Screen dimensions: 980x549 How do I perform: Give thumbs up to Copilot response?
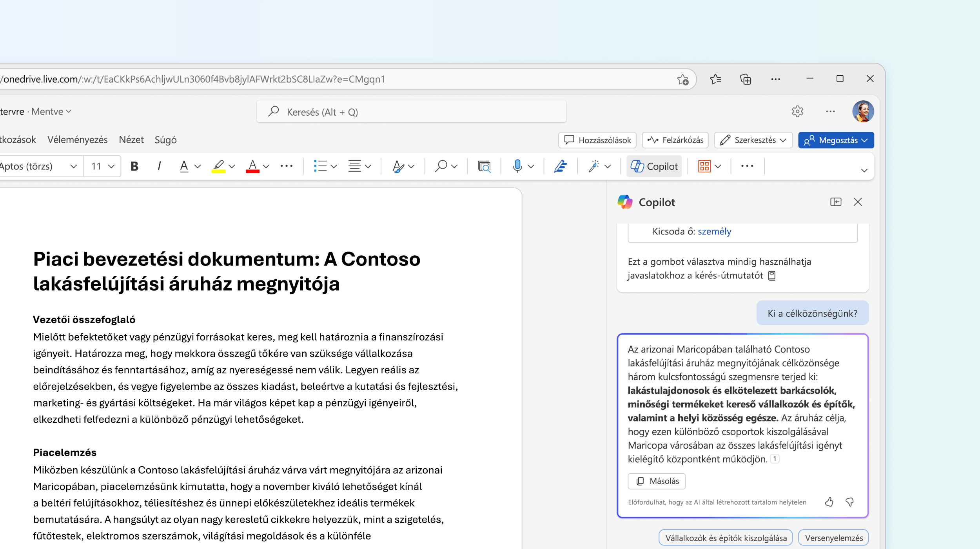829,502
